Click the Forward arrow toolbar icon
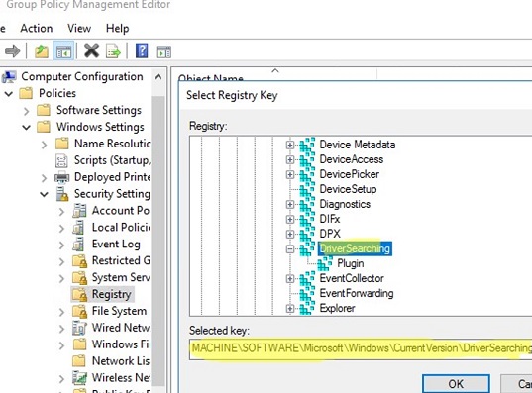532x393 pixels. pyautogui.click(x=13, y=51)
